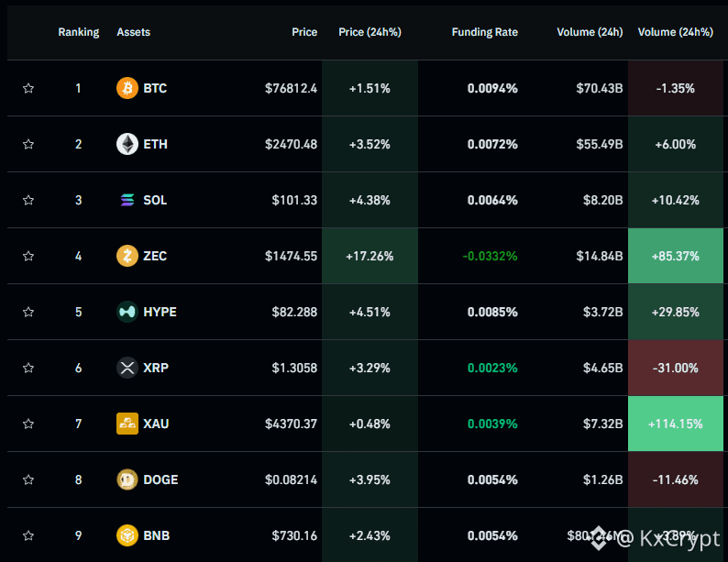This screenshot has height=562, width=728.
Task: Sort by Price (24h%) column header
Action: (x=370, y=32)
